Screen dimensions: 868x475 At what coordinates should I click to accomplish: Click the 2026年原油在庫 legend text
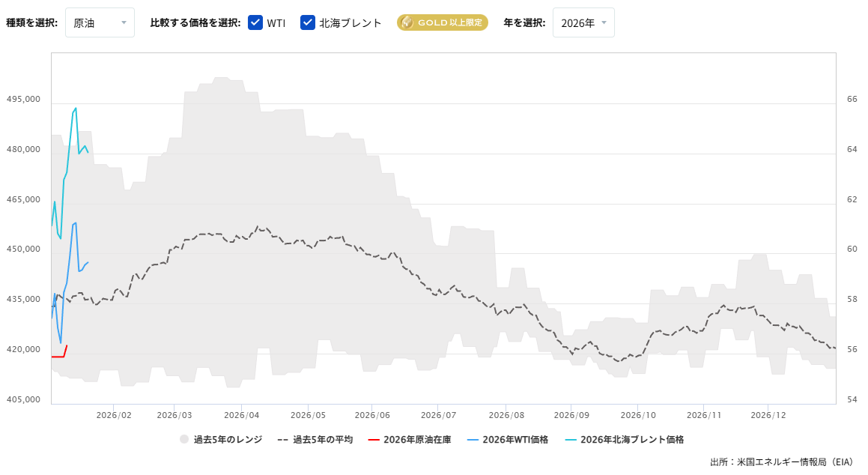tap(418, 440)
